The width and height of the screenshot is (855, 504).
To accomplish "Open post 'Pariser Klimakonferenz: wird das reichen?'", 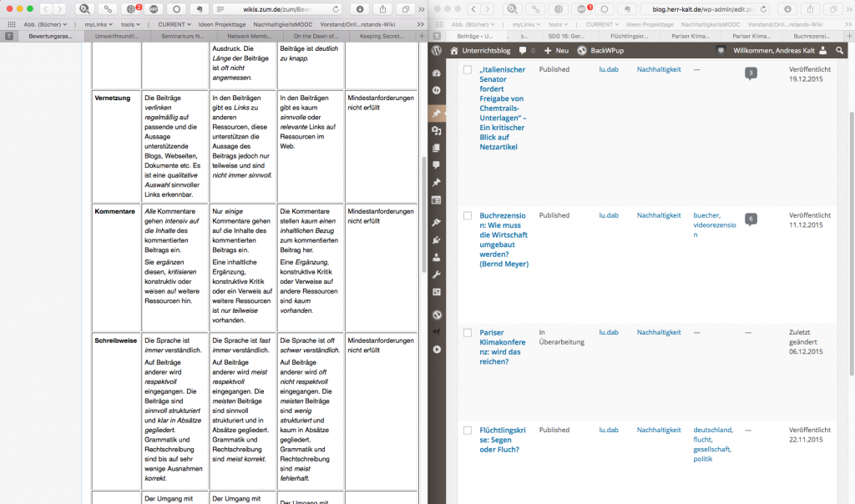I will click(x=503, y=346).
